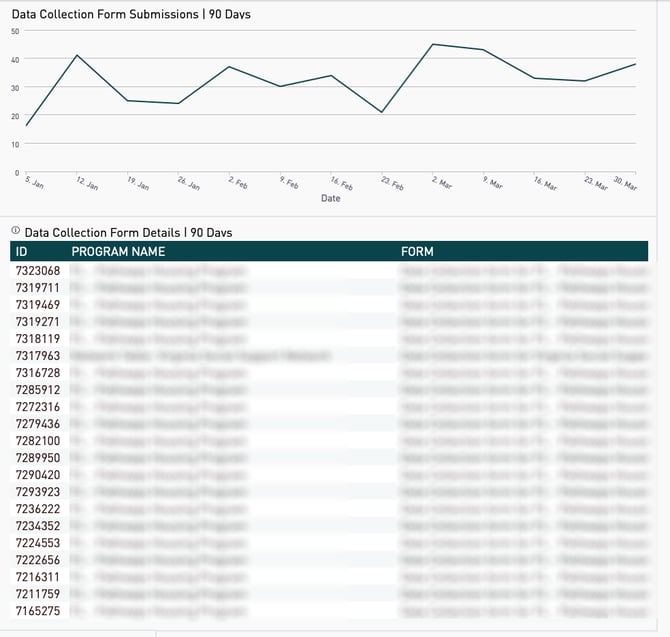Viewport: 670px width, 637px height.
Task: Click the 23 Feb dip on the line chart
Action: [x=382, y=112]
